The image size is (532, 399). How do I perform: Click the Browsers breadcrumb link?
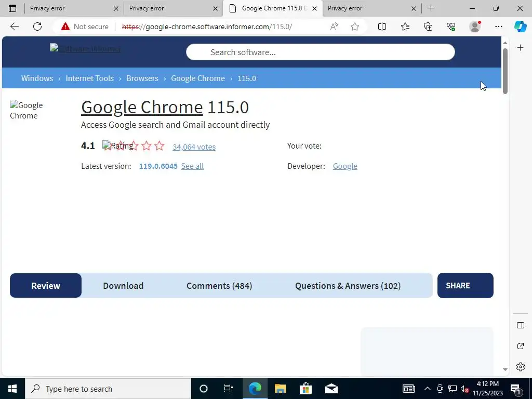pyautogui.click(x=142, y=78)
